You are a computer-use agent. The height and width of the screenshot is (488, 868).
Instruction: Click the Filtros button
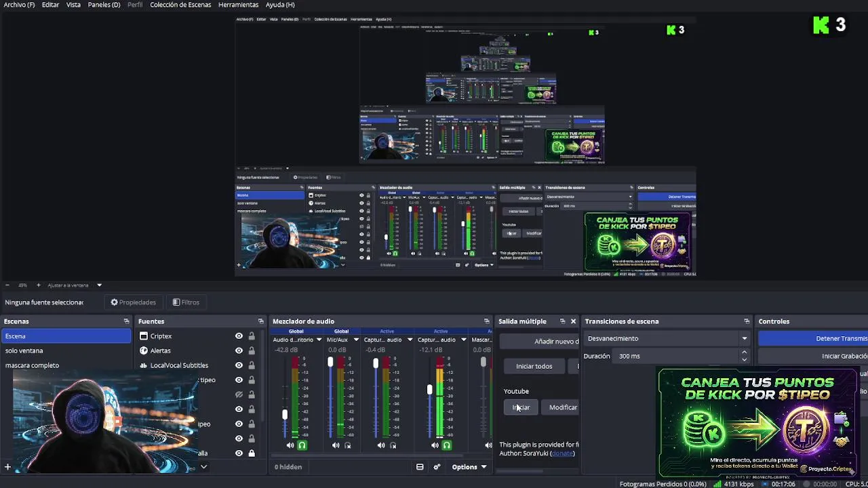(186, 302)
